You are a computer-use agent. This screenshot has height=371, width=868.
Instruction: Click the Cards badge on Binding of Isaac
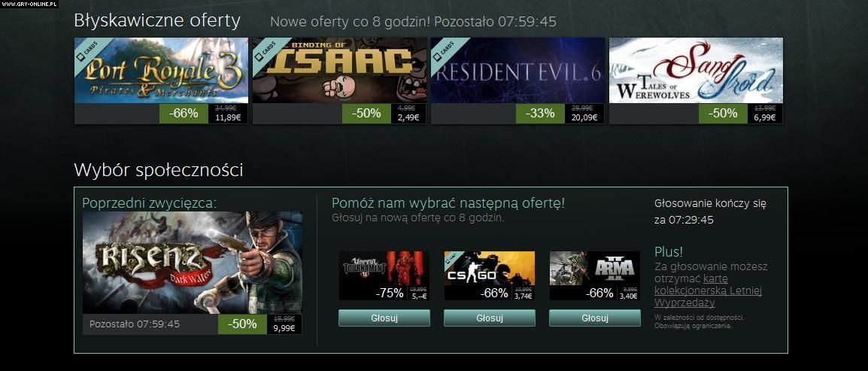tap(267, 51)
